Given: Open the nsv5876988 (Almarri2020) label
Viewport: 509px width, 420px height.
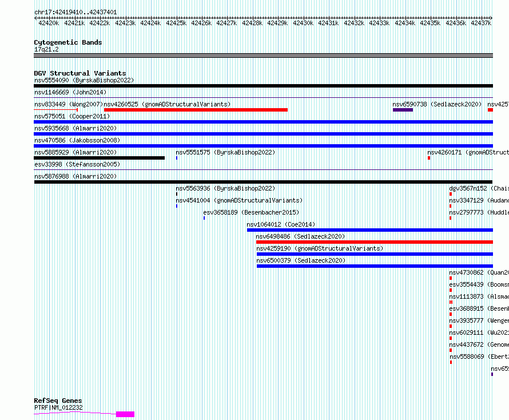Looking at the screenshot, I should 75,176.
